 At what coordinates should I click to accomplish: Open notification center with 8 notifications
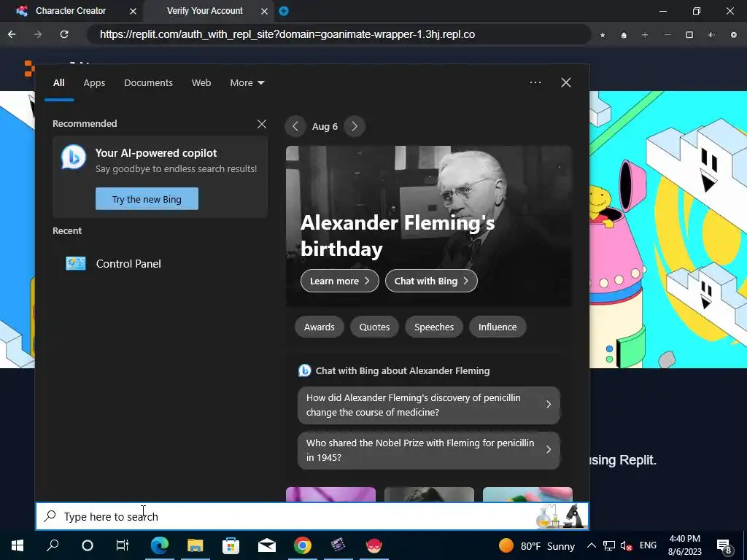point(724,546)
